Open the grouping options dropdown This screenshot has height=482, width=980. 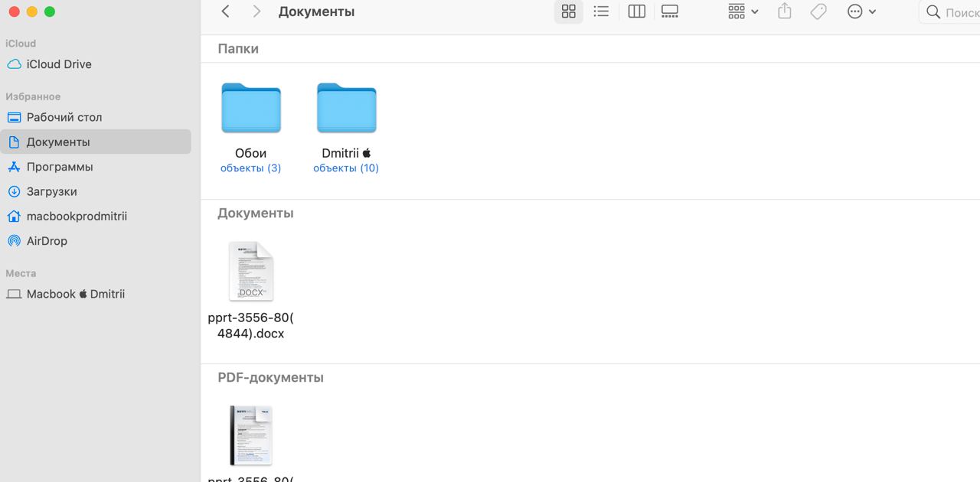(x=743, y=11)
